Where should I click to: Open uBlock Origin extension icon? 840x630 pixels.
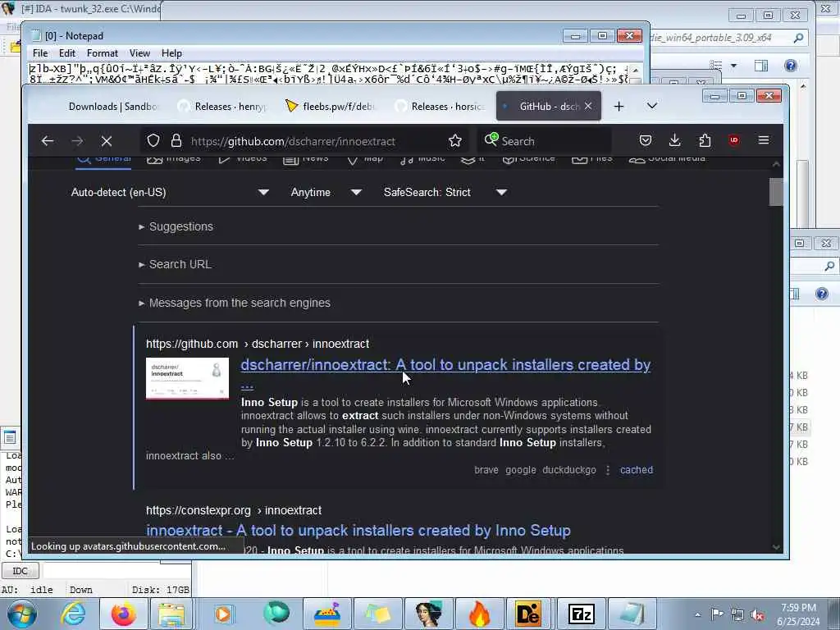(x=734, y=140)
